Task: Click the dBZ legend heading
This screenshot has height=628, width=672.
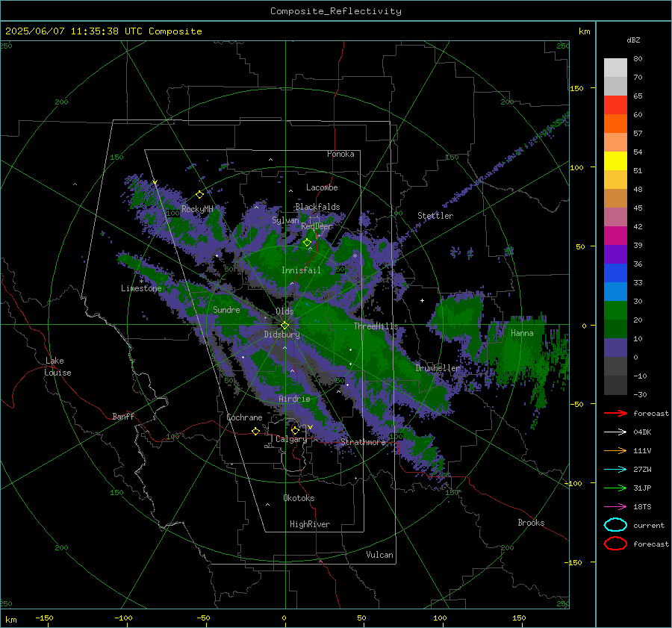Action: (633, 40)
